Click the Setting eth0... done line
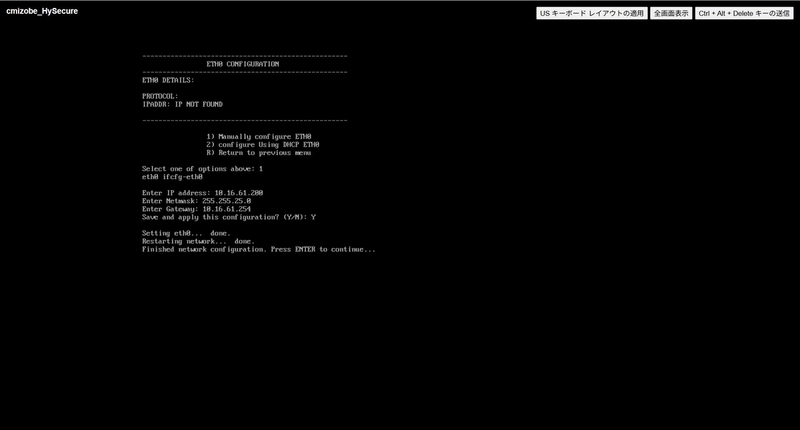This screenshot has width=800, height=430. pyautogui.click(x=186, y=233)
